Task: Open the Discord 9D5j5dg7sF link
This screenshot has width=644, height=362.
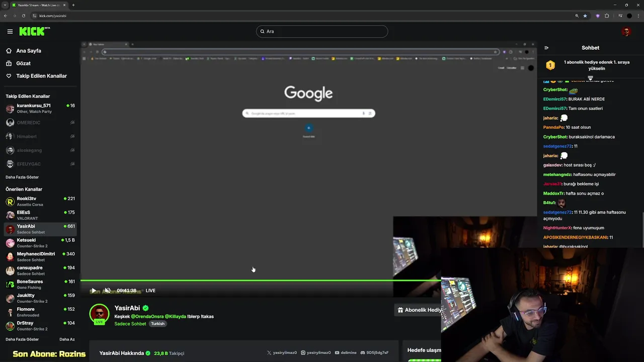Action: pyautogui.click(x=374, y=353)
